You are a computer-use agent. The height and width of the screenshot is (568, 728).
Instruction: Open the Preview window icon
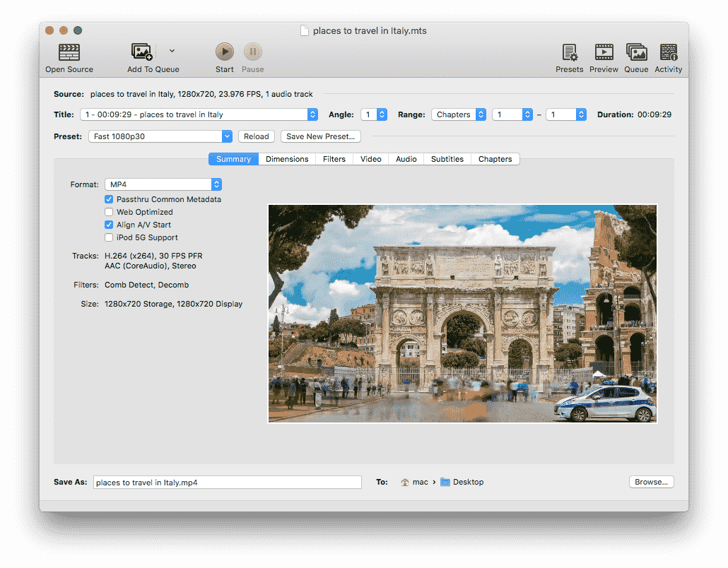pyautogui.click(x=604, y=52)
